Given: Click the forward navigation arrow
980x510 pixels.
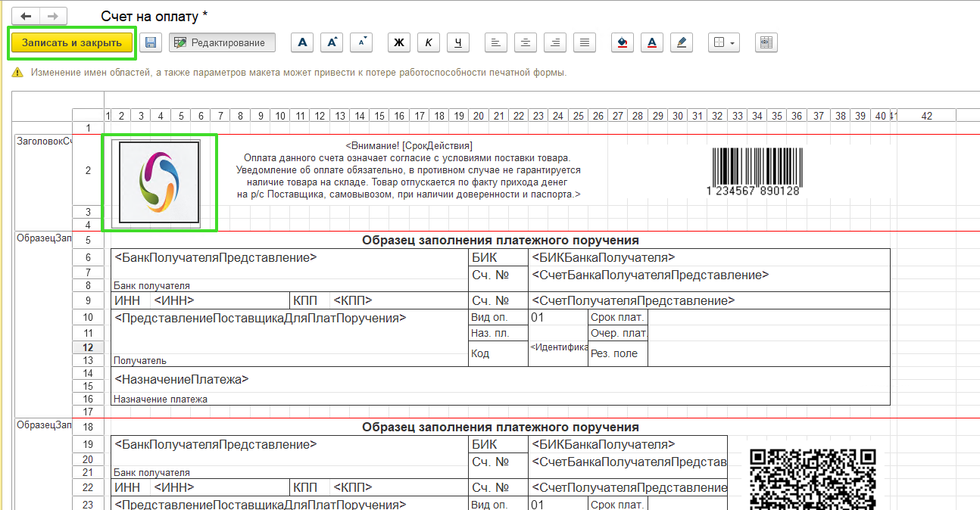Looking at the screenshot, I should pyautogui.click(x=53, y=16).
